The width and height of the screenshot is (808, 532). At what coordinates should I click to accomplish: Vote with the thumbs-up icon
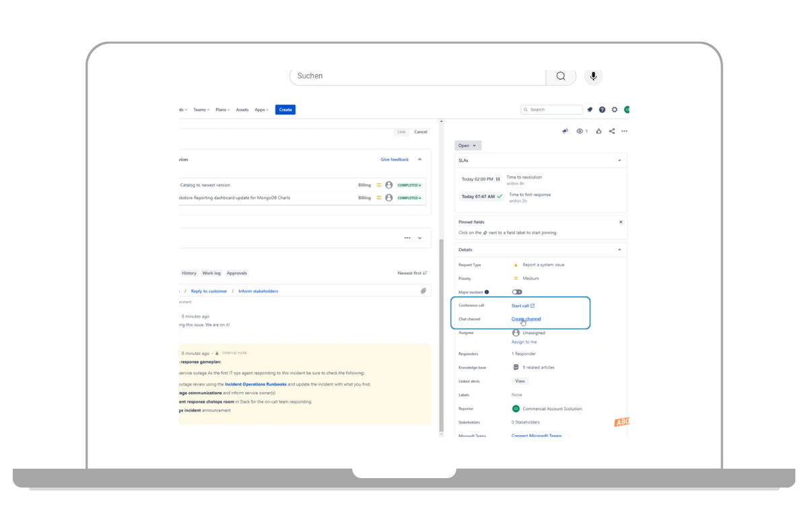point(599,131)
